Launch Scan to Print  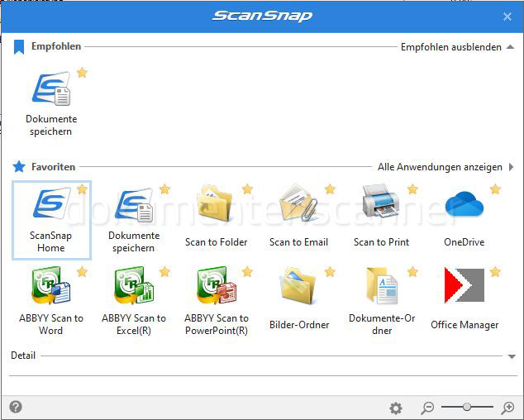380,204
